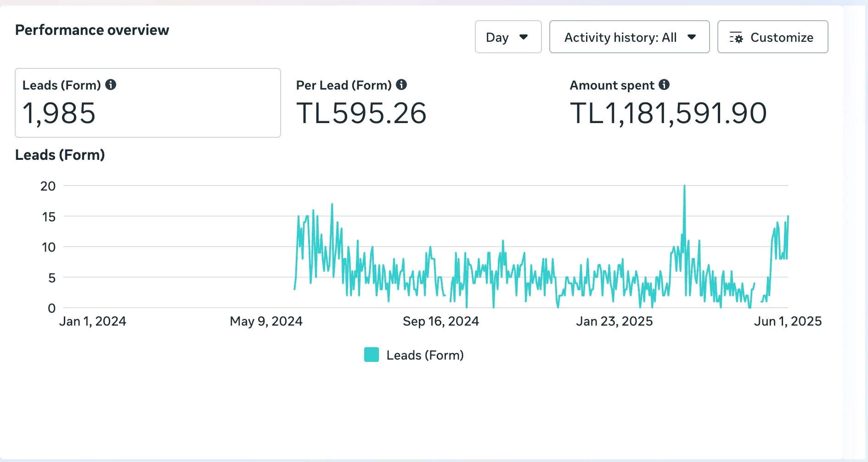Click the 20 y-axis label
Viewport: 868px width, 462px height.
[48, 186]
